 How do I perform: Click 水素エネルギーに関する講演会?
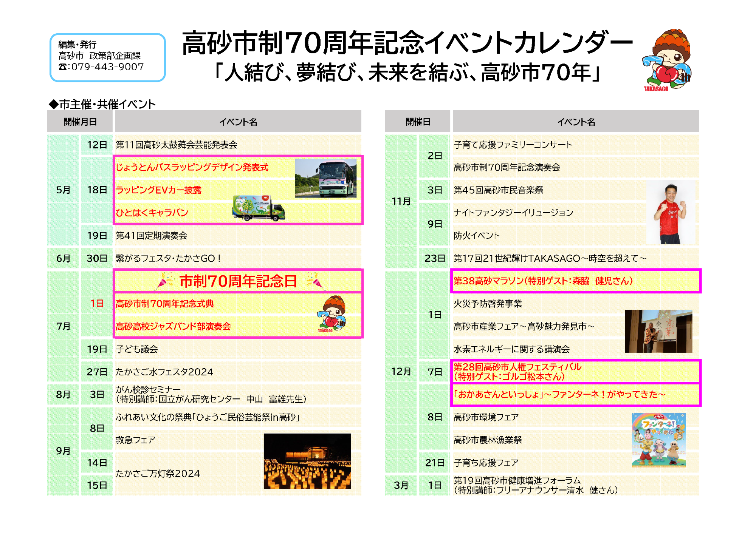(x=512, y=349)
